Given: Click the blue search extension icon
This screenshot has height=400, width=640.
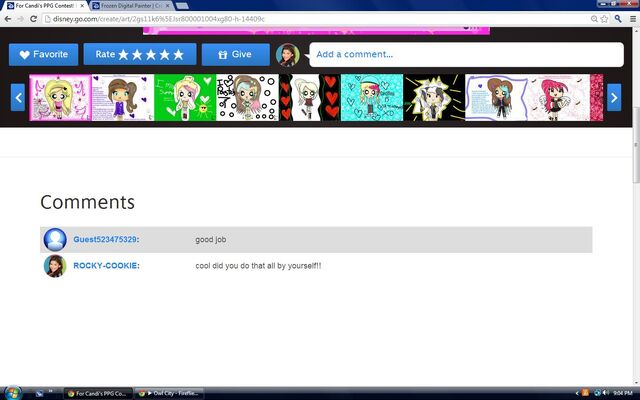Looking at the screenshot, I should click(x=618, y=19).
